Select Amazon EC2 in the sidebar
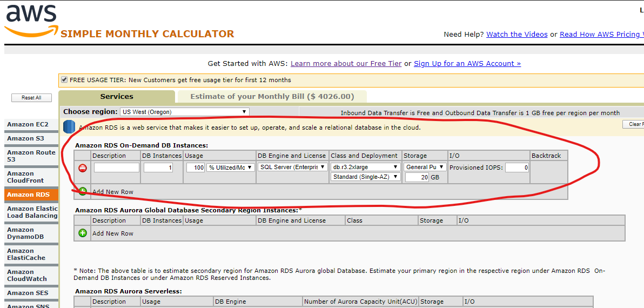 (x=31, y=124)
